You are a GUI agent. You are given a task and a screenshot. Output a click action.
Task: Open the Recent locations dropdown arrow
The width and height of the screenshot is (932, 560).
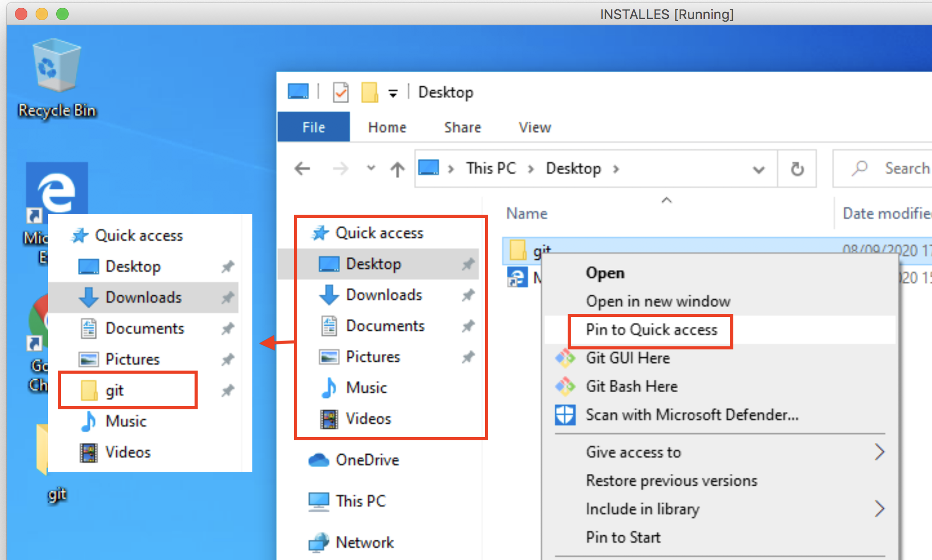click(x=371, y=168)
